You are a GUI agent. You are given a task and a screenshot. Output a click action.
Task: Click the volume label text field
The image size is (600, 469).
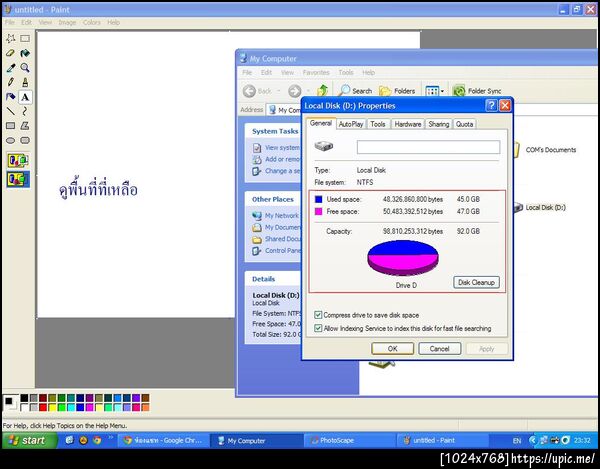click(x=428, y=147)
